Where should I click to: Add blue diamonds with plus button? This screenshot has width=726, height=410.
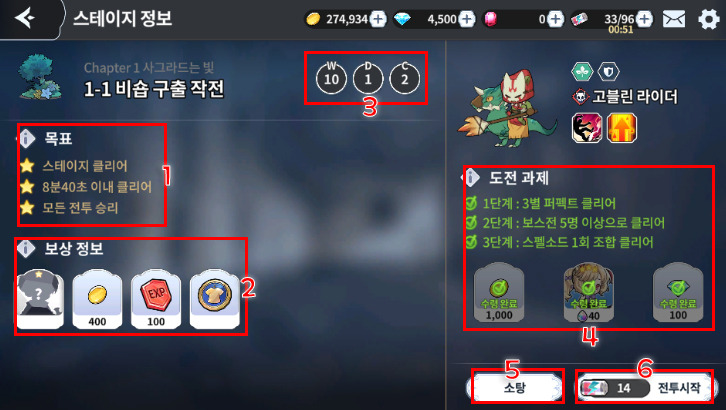467,19
